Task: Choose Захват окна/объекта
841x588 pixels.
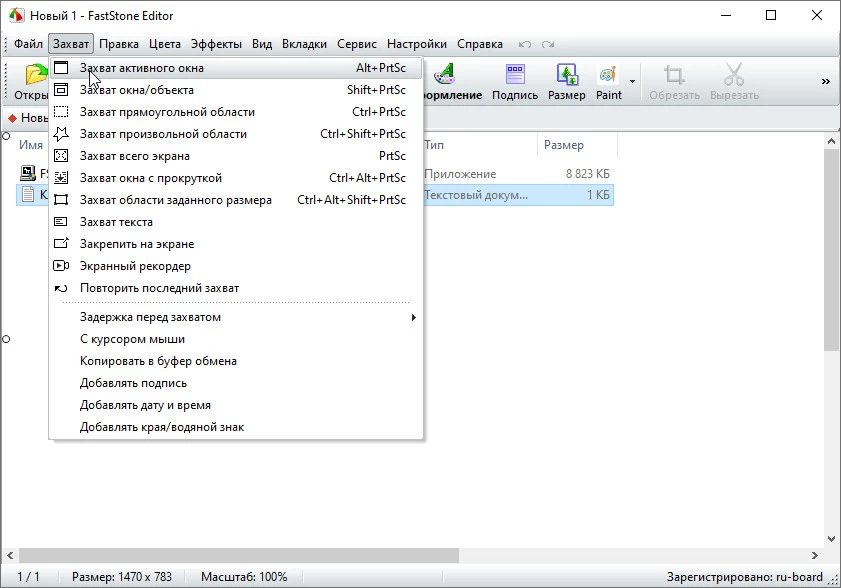Action: (x=236, y=90)
